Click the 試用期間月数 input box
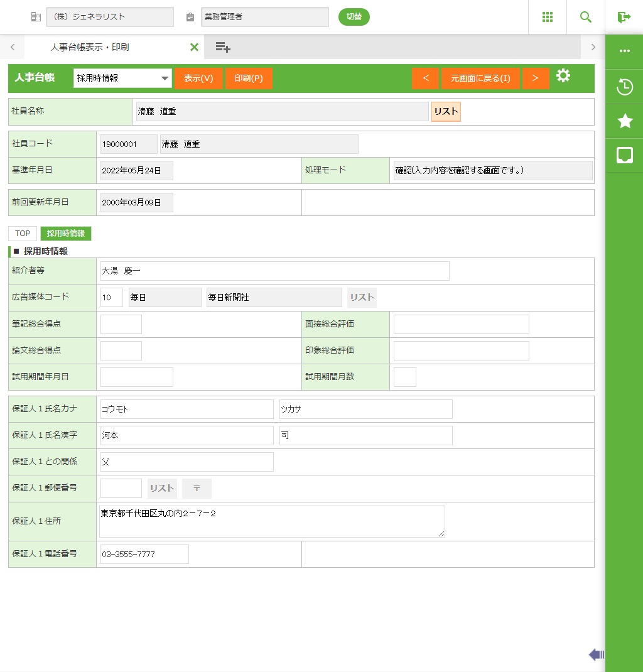This screenshot has height=672, width=643. pyautogui.click(x=405, y=377)
